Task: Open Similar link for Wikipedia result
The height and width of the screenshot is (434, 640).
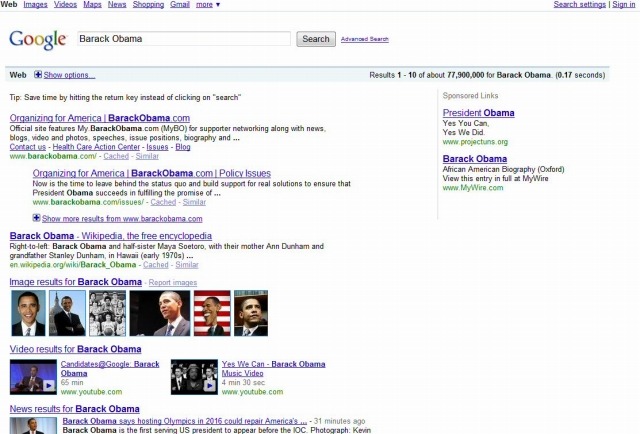Action: point(187,265)
